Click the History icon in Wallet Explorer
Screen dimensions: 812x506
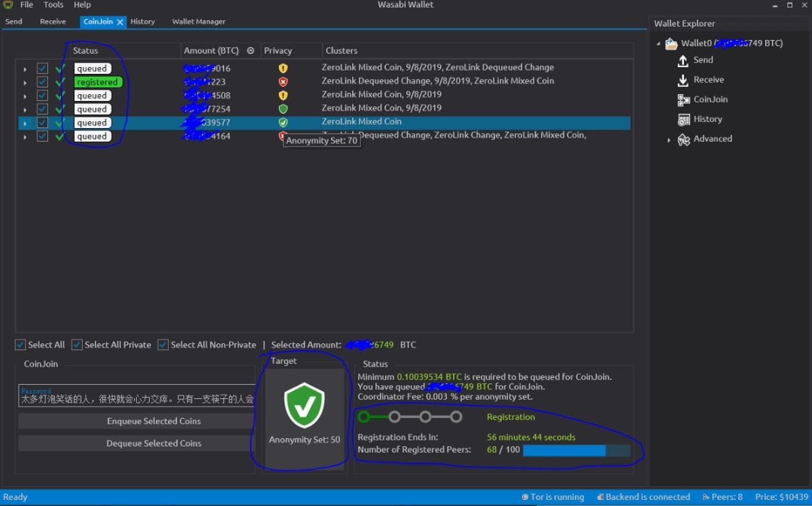[x=683, y=119]
